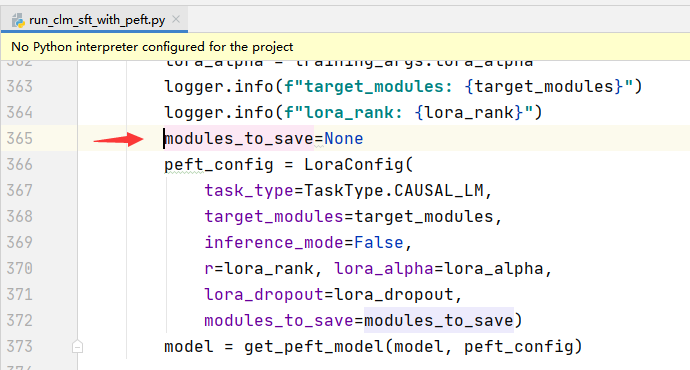Collapse the code fold marker at line 373
Viewport: 690px width, 370px height.
(77, 347)
